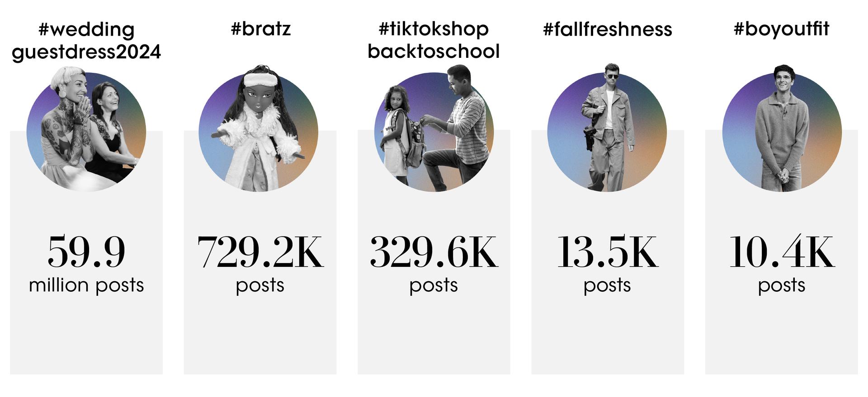Click the 329.6K posts statistic
The height and width of the screenshot is (397, 868).
point(434,251)
